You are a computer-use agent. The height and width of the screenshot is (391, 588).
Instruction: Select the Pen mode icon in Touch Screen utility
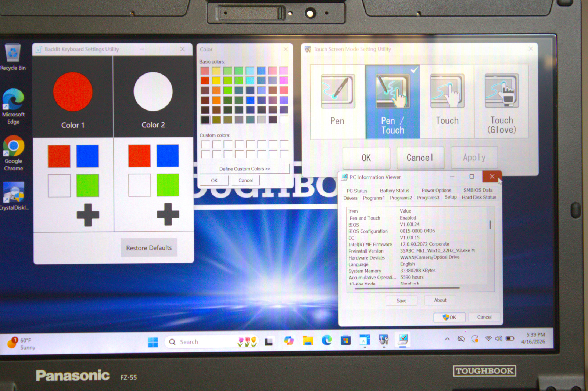coord(338,92)
